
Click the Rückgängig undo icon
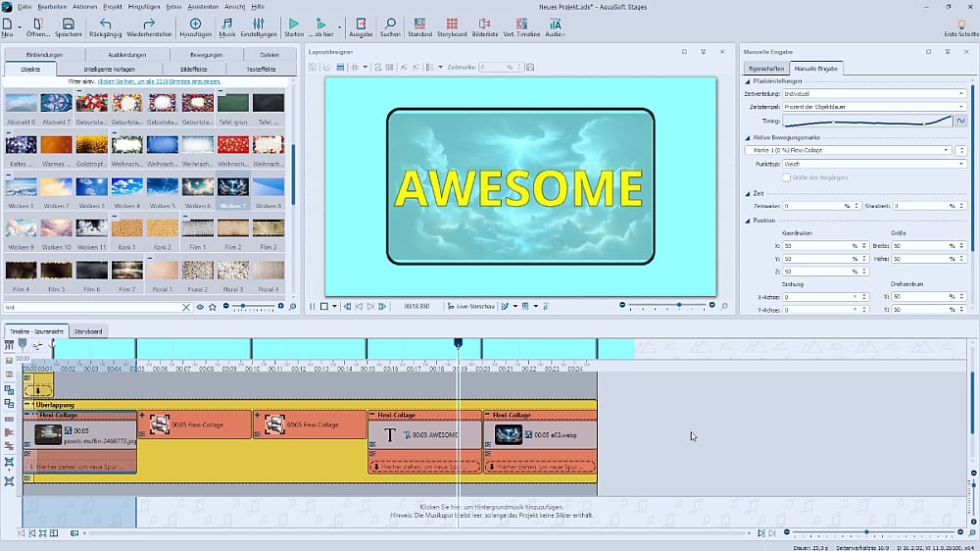tap(105, 23)
